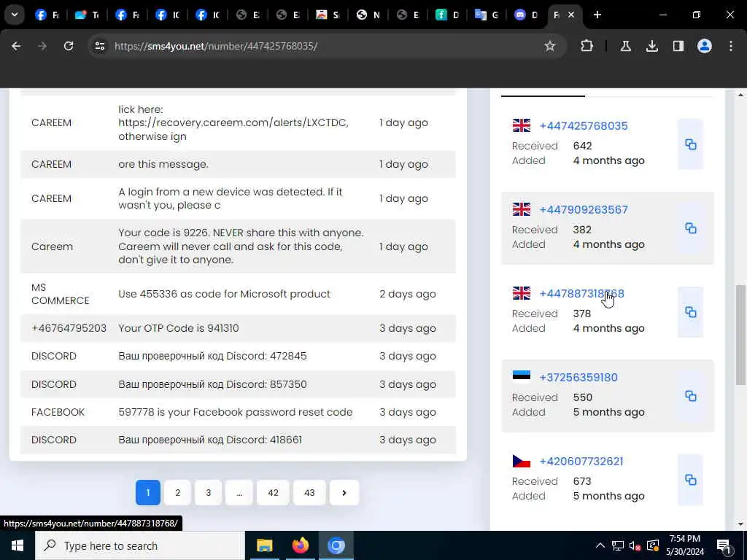Open the tab search dropdown
This screenshot has height=560, width=747.
15,15
